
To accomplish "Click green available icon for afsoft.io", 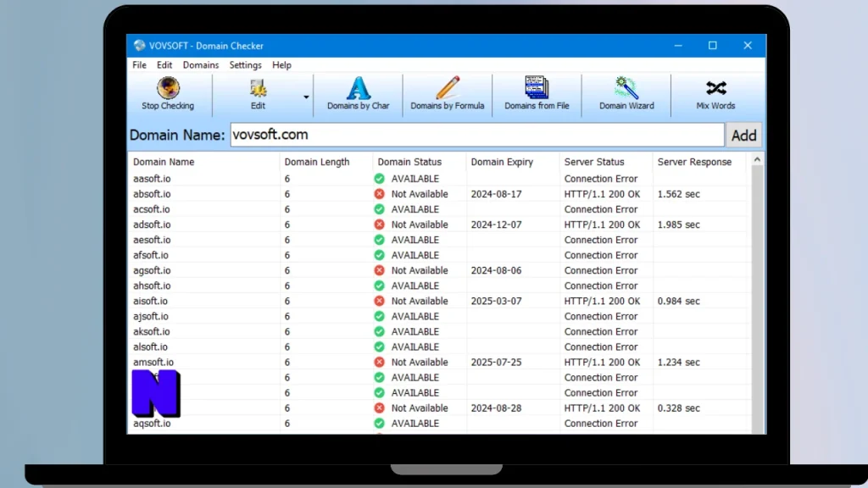I will 379,255.
